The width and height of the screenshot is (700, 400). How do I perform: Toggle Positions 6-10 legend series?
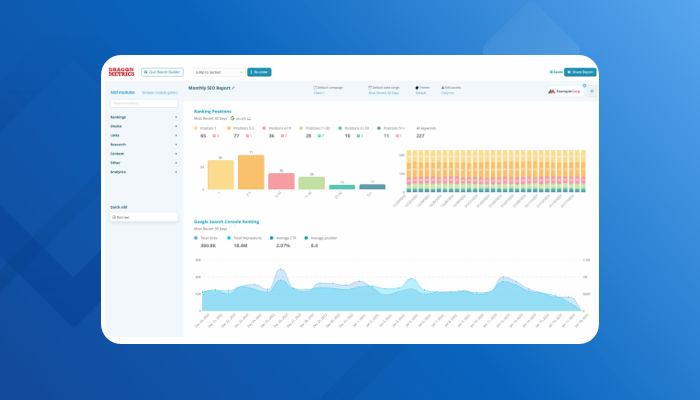(x=265, y=128)
